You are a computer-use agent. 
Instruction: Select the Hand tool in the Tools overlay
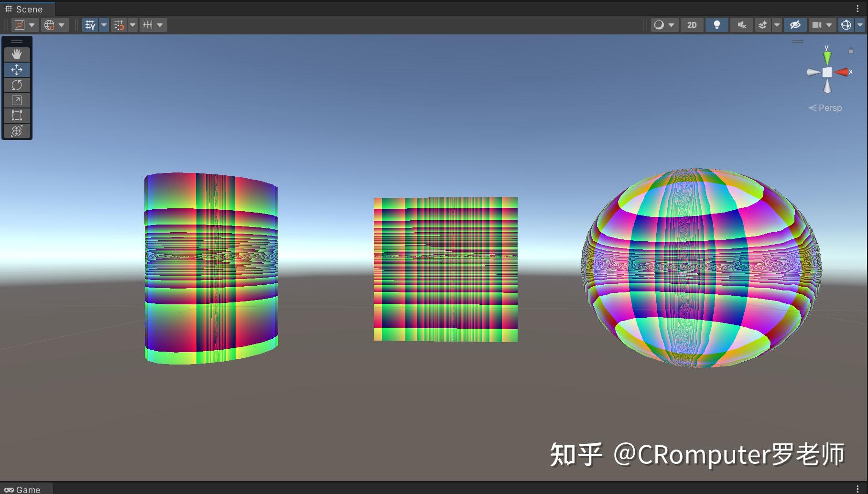pyautogui.click(x=17, y=54)
